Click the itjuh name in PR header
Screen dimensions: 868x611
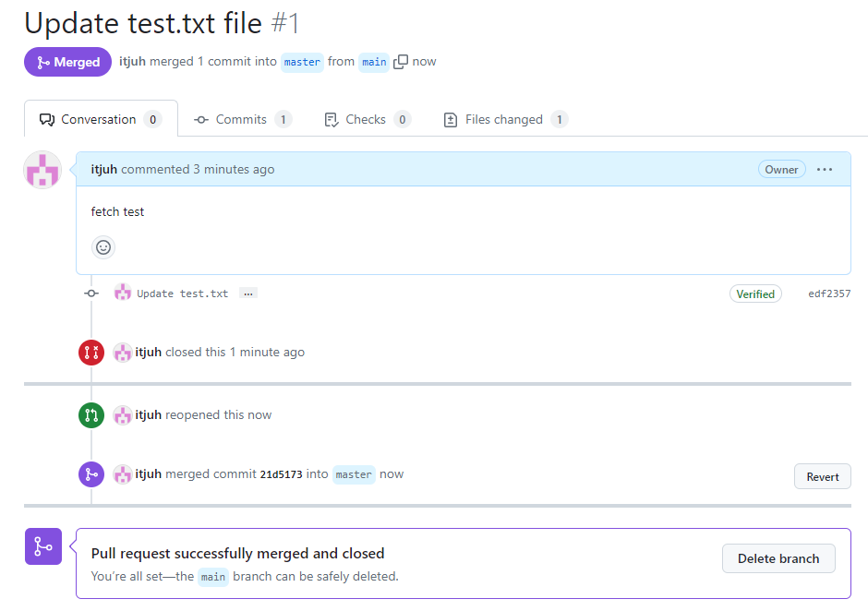tap(132, 62)
